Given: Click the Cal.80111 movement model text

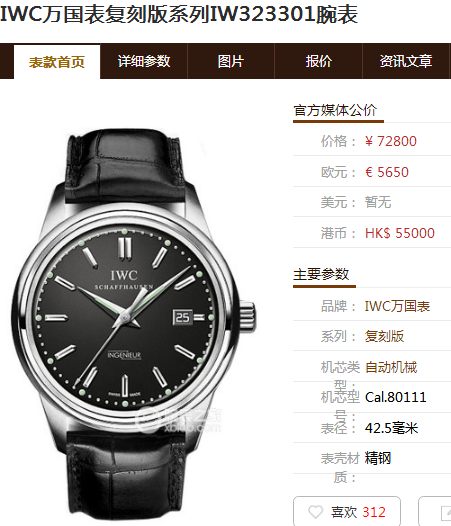Looking at the screenshot, I should [396, 398].
